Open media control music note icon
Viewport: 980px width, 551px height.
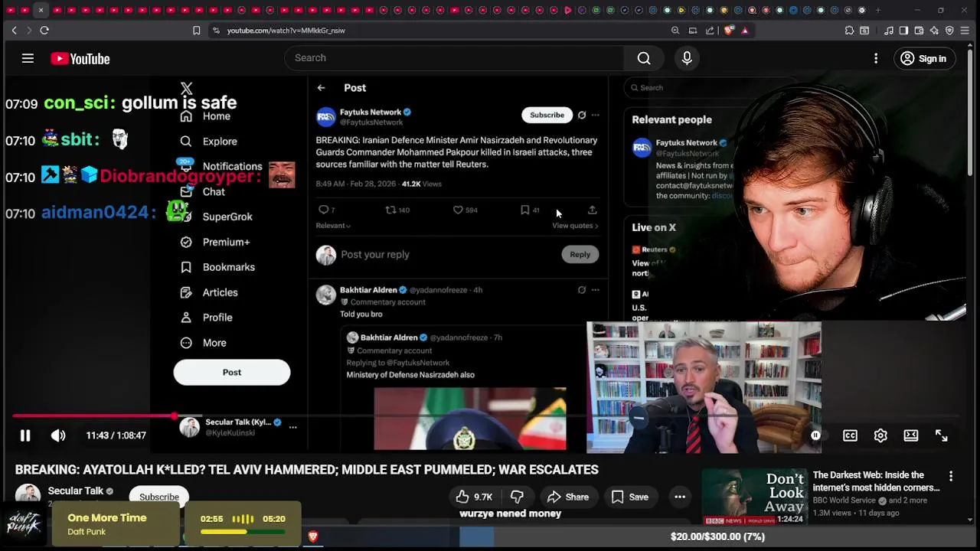[889, 31]
